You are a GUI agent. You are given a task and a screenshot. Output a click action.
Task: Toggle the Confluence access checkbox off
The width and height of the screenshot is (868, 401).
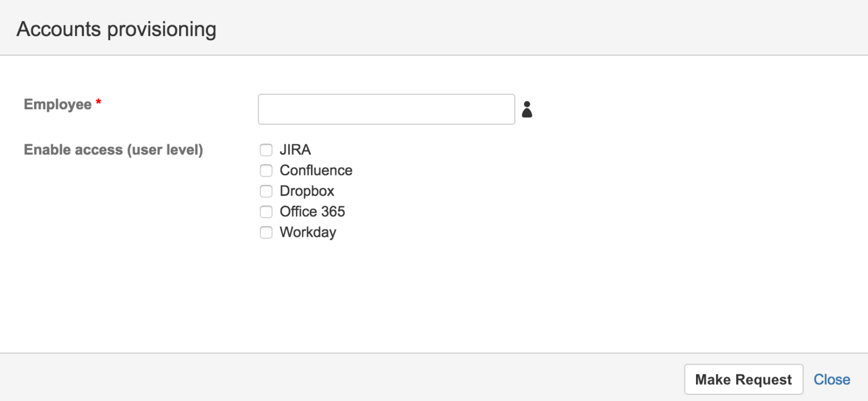[266, 170]
